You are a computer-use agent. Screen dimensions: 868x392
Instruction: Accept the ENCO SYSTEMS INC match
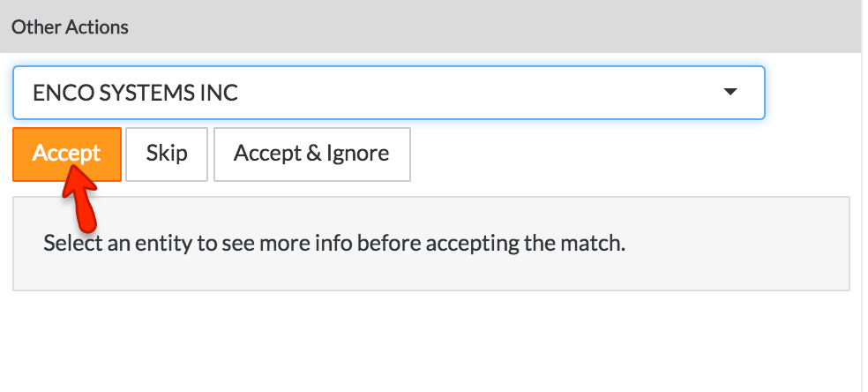click(x=66, y=154)
